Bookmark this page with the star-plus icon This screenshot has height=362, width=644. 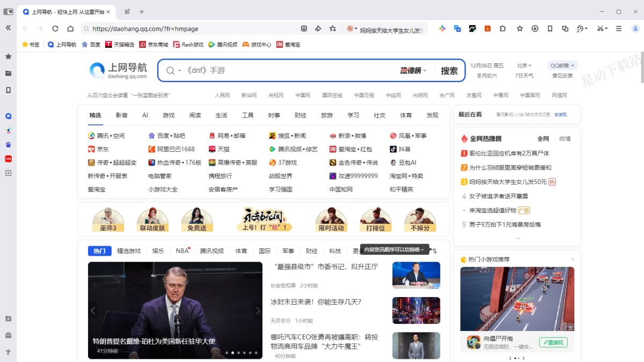coord(333,28)
